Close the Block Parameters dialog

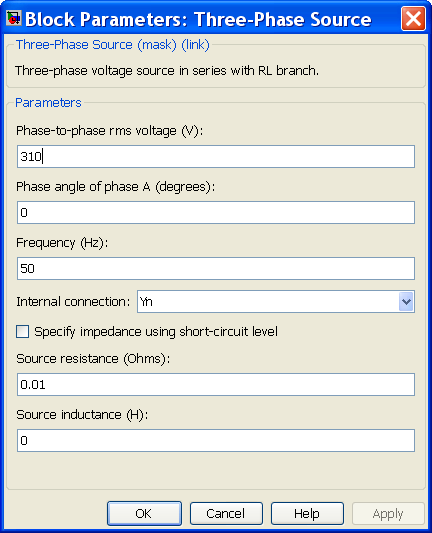(413, 19)
